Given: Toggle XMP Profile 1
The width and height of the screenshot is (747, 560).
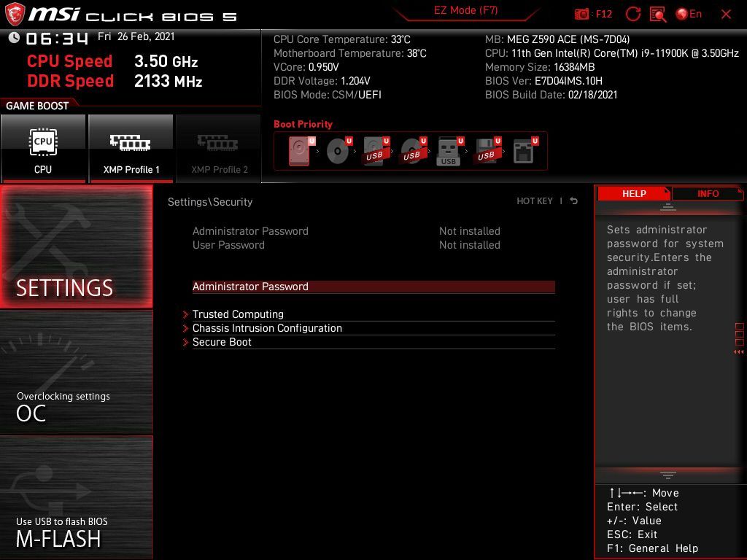Looking at the screenshot, I should click(x=131, y=148).
